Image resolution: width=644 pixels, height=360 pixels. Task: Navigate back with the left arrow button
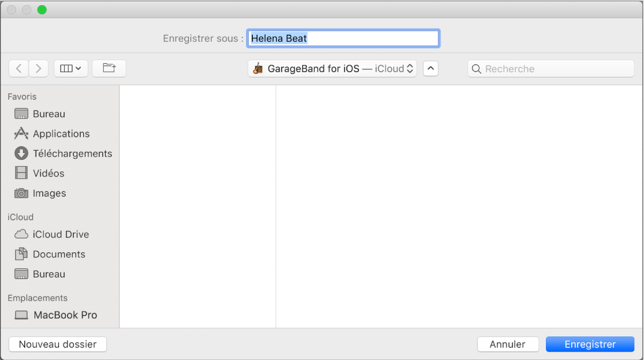coord(18,68)
